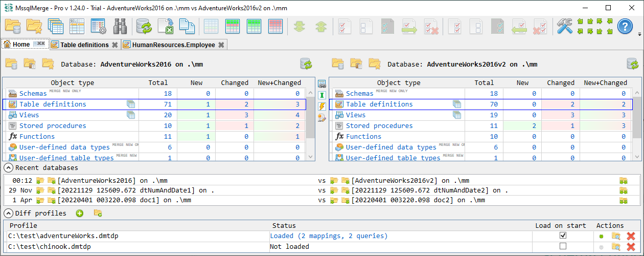
Task: Open the binoculars search tool
Action: point(120,26)
